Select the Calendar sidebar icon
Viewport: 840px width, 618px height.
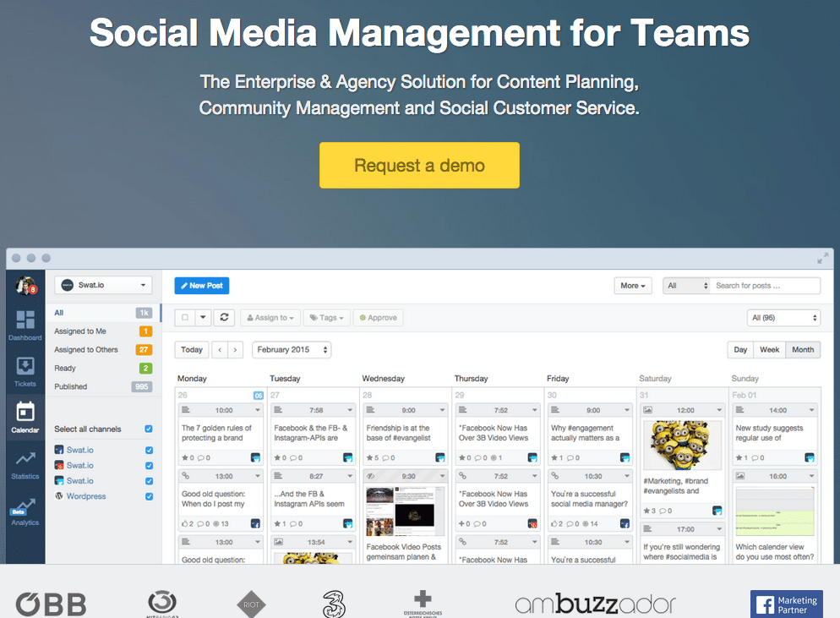(x=25, y=412)
